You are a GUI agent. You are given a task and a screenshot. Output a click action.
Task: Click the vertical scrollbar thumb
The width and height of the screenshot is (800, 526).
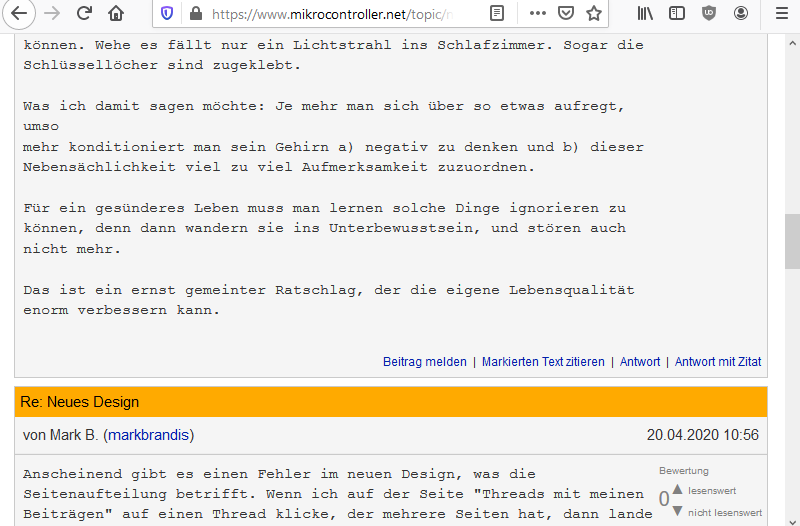click(792, 241)
